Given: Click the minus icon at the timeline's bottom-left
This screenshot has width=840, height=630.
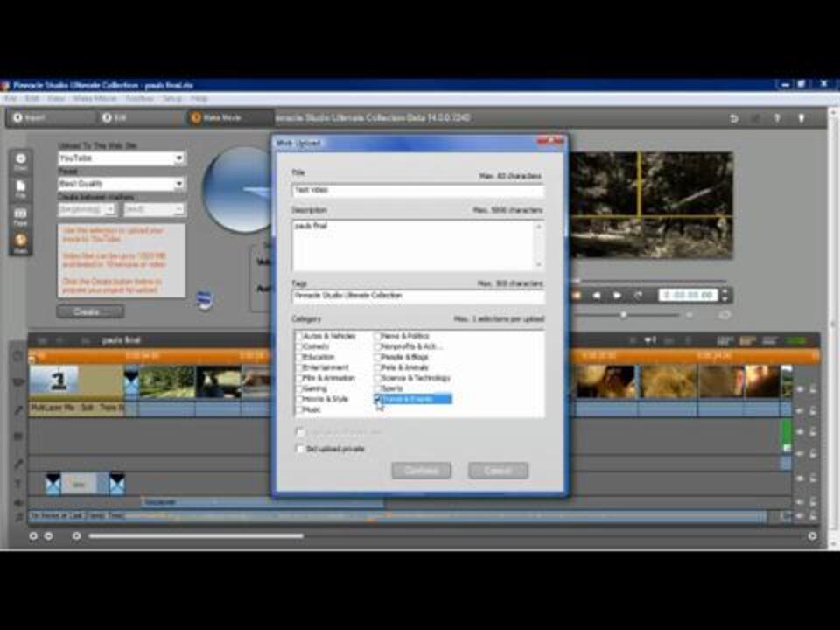Looking at the screenshot, I should 49,535.
